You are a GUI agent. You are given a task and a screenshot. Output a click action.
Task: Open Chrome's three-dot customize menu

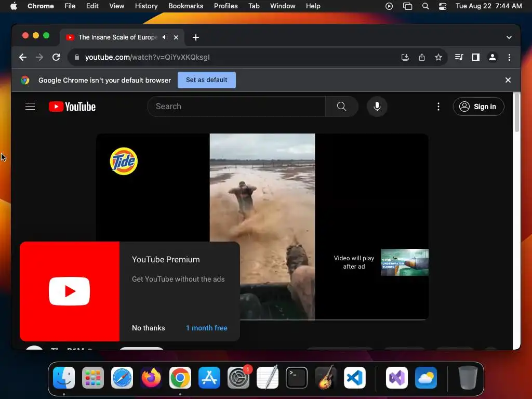point(509,57)
